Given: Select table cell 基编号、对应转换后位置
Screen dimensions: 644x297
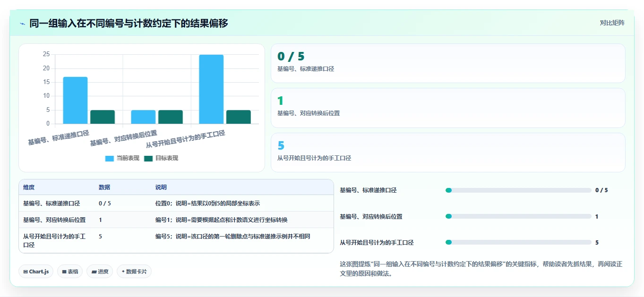Looking at the screenshot, I should (54, 220).
